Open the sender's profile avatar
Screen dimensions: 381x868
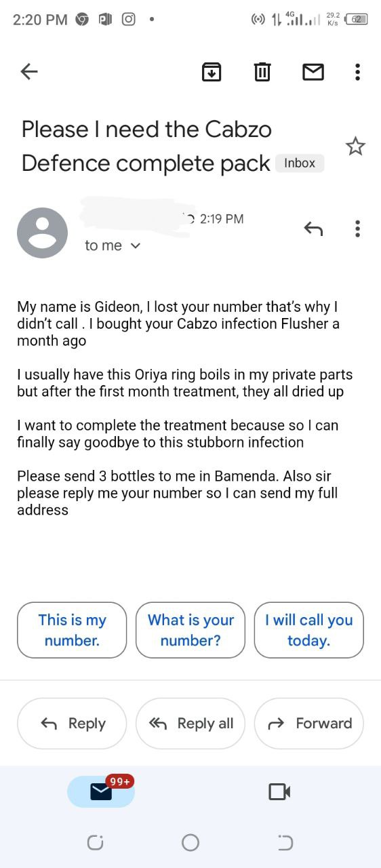[42, 233]
